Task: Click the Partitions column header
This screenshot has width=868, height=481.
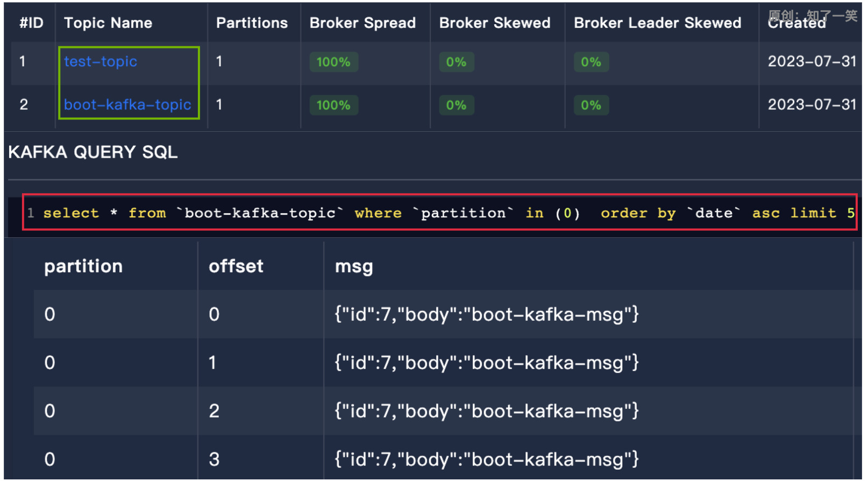Action: pyautogui.click(x=252, y=23)
